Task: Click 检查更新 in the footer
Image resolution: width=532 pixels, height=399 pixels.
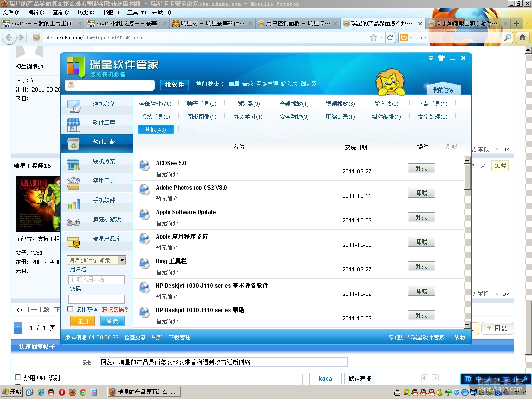Action: (135, 338)
